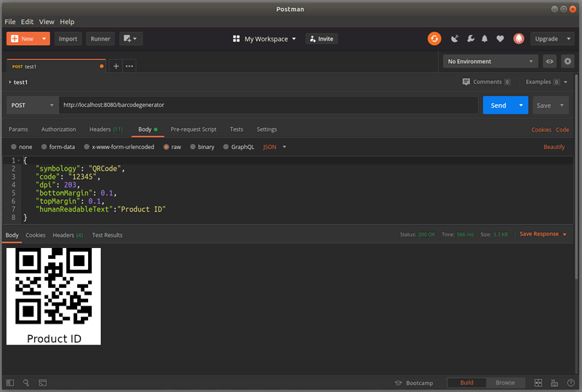
Task: Open the Send button dropdown arrow
Action: 521,105
